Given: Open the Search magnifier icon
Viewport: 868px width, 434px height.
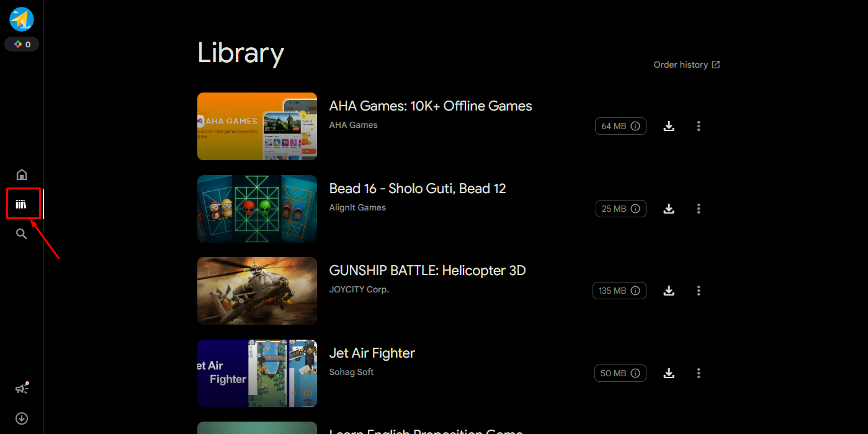Looking at the screenshot, I should pos(22,234).
